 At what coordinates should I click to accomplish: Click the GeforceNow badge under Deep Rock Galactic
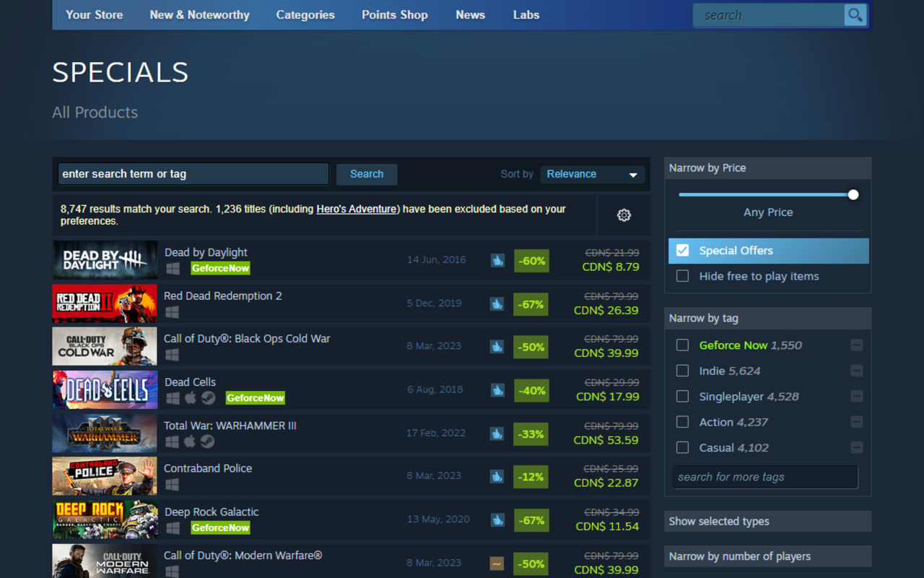(x=220, y=528)
